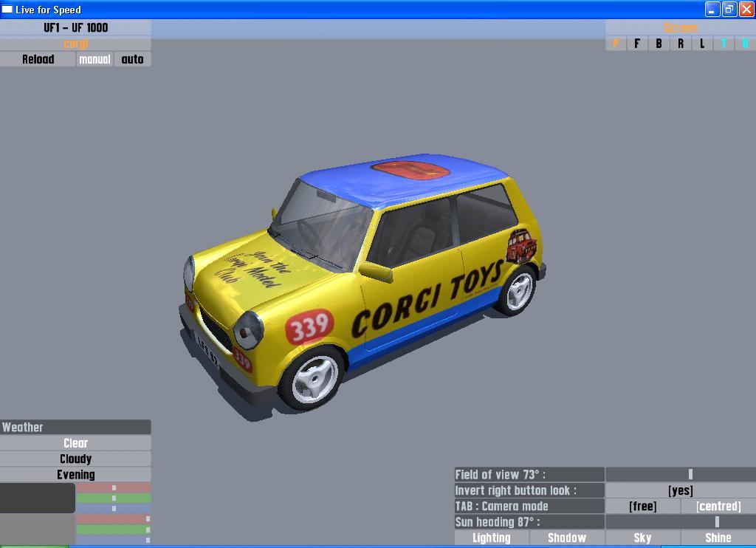Switch to the Lighting tab

point(491,538)
